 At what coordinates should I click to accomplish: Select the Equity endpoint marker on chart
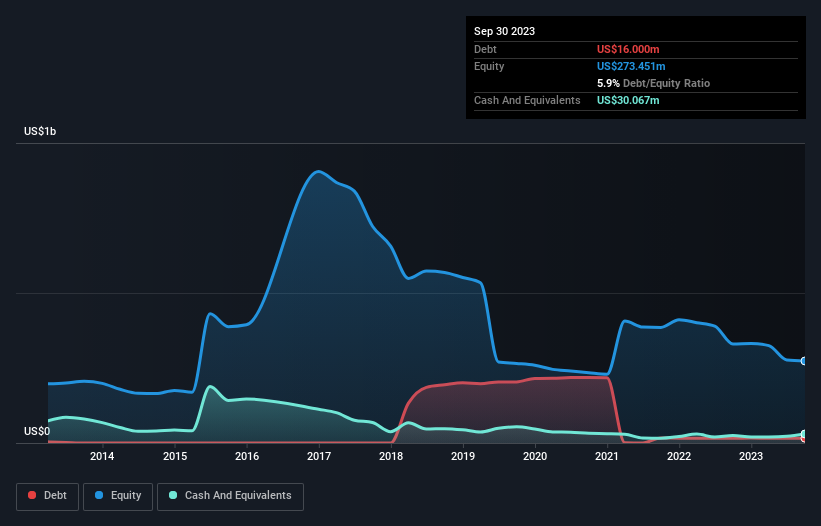tap(804, 361)
